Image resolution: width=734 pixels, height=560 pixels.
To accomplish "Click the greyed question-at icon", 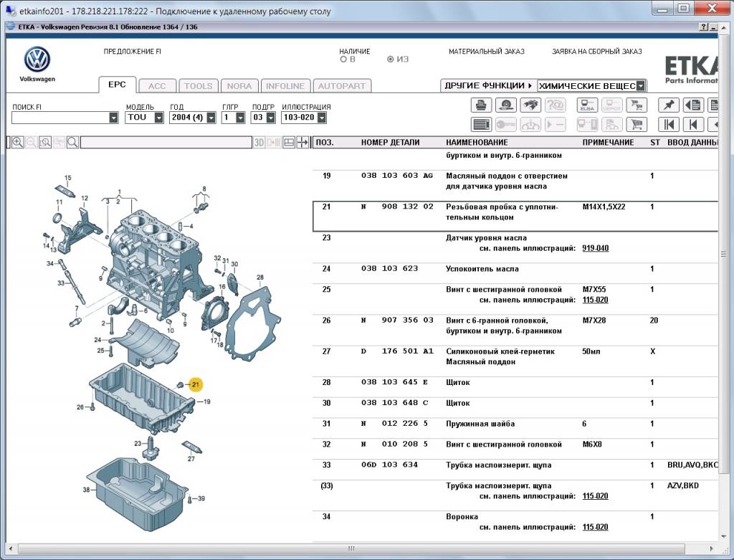I will pos(556,105).
